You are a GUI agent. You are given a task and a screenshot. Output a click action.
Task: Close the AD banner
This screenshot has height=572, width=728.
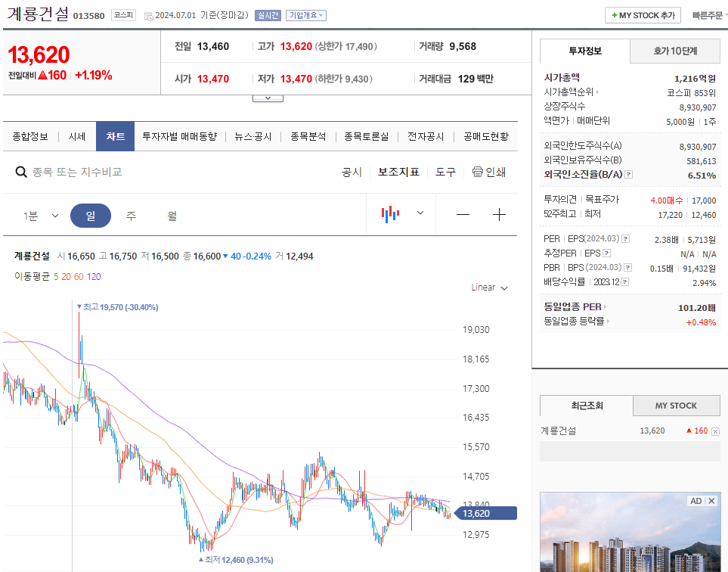tap(711, 501)
